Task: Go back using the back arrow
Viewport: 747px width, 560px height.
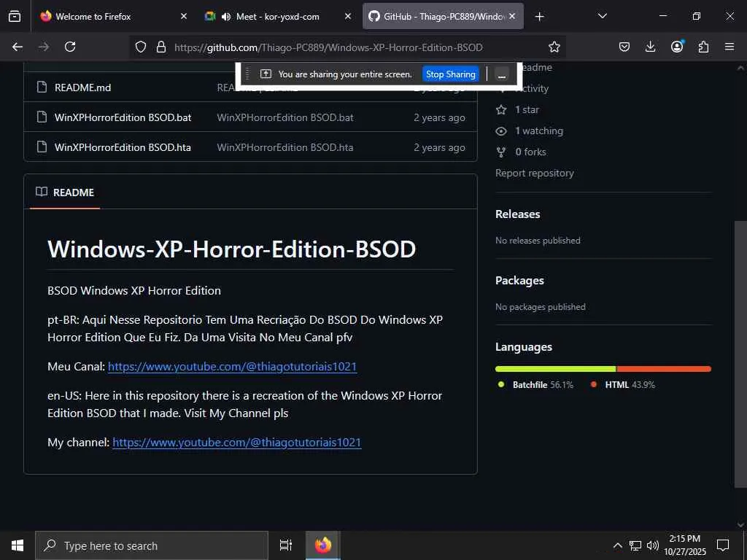Action: pyautogui.click(x=18, y=47)
